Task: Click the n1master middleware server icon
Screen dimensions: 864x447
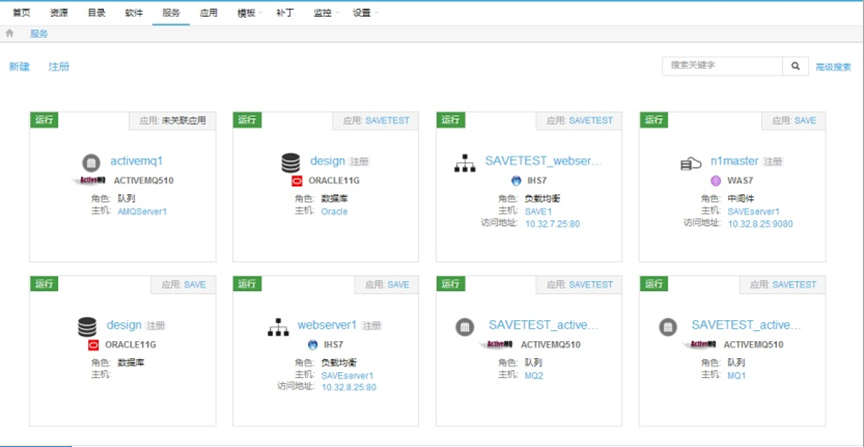Action: pos(691,161)
